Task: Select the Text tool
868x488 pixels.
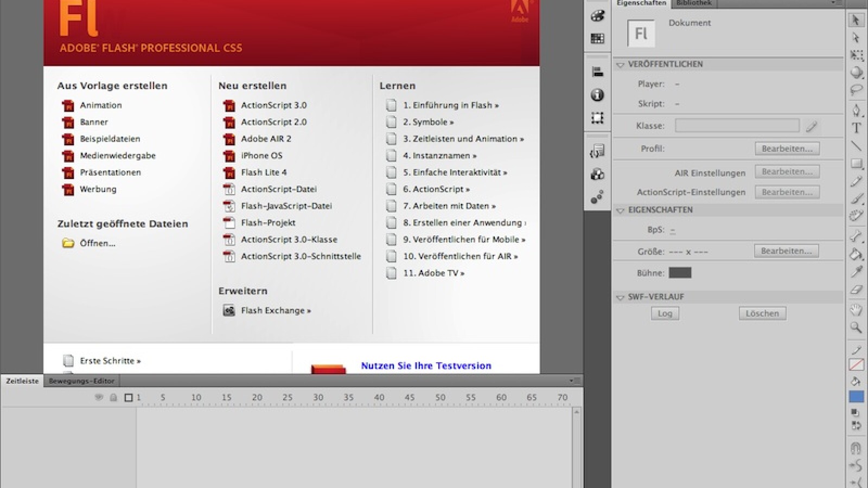Action: [856, 129]
